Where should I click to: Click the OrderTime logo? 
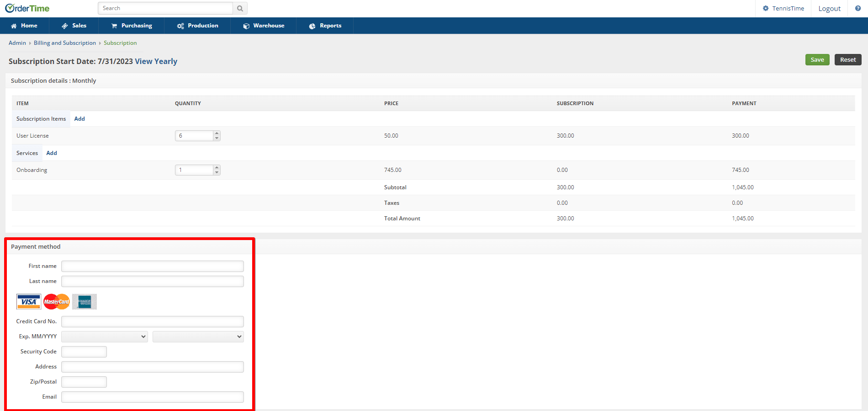(x=27, y=8)
